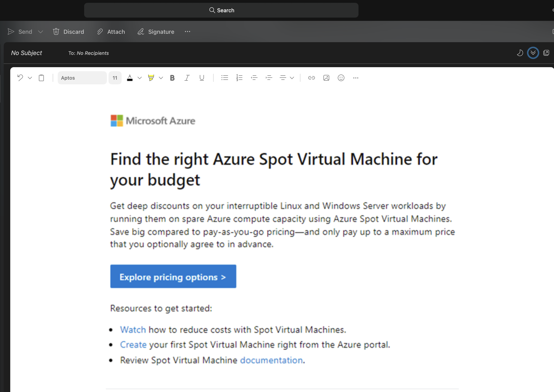This screenshot has height=392, width=554.
Task: Click the insert picture icon
Action: point(326,78)
